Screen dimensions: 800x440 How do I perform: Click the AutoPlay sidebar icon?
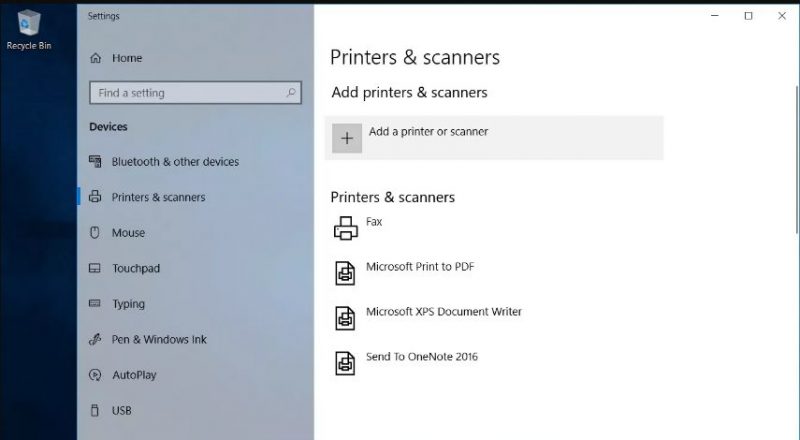tap(95, 375)
